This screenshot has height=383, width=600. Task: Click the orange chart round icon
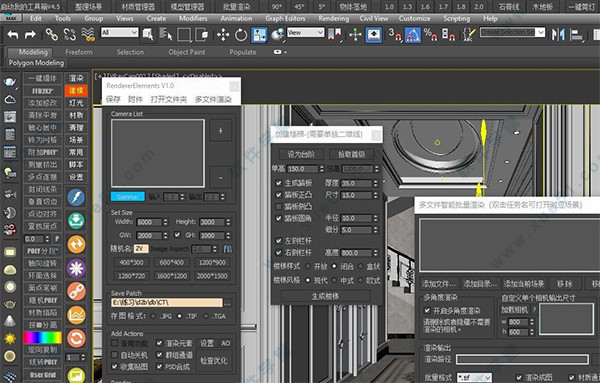(76, 315)
